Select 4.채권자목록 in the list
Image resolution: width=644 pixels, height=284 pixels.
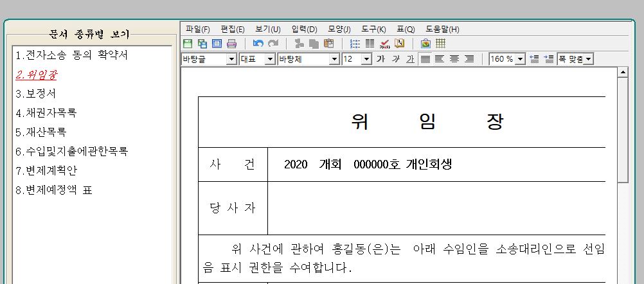click(46, 112)
